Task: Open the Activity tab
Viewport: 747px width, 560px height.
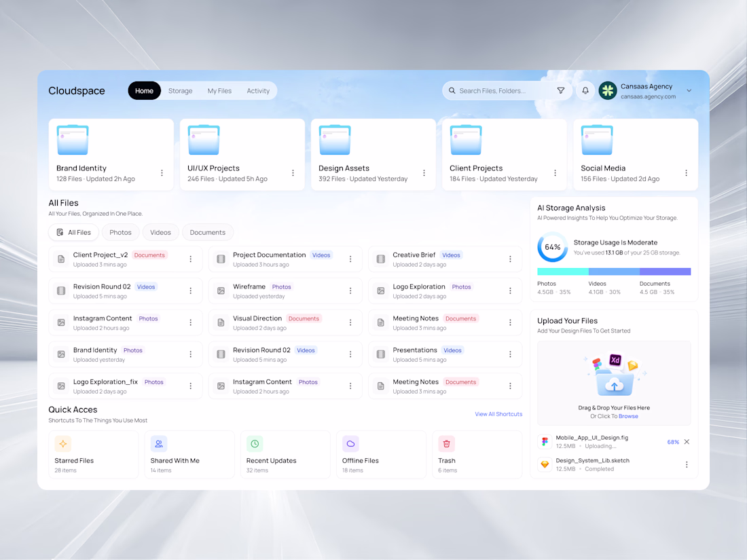Action: click(258, 91)
